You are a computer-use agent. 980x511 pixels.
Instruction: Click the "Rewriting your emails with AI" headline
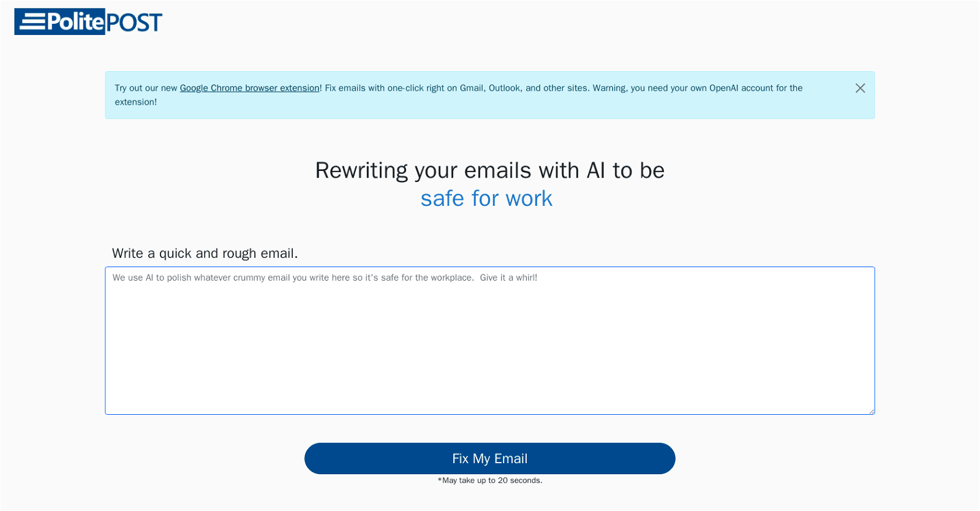tap(489, 171)
